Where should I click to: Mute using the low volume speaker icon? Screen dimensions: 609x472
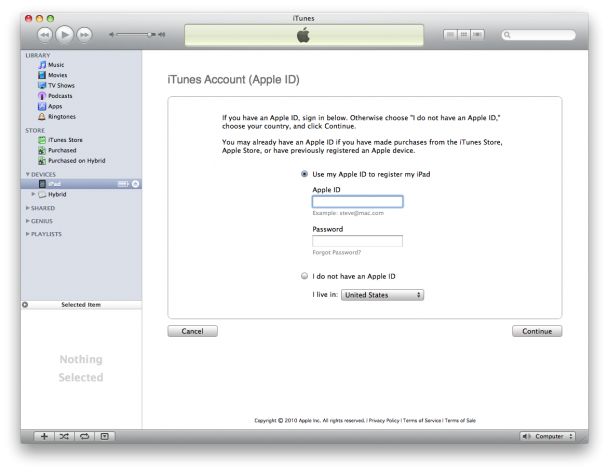(x=111, y=35)
